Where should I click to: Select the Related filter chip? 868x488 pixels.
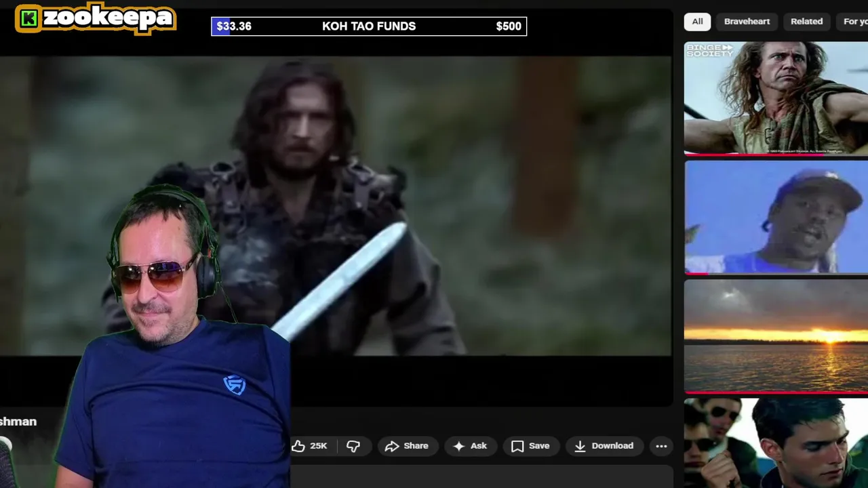tap(806, 22)
